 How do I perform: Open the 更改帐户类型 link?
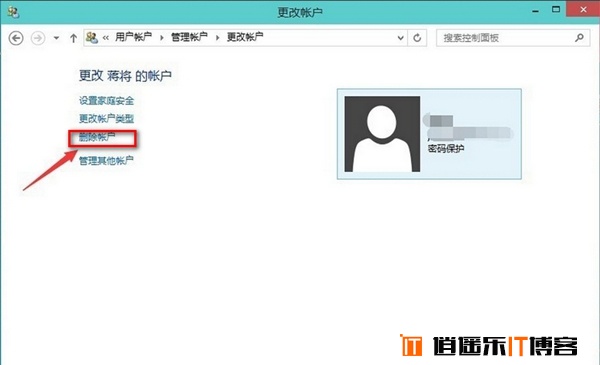(106, 119)
